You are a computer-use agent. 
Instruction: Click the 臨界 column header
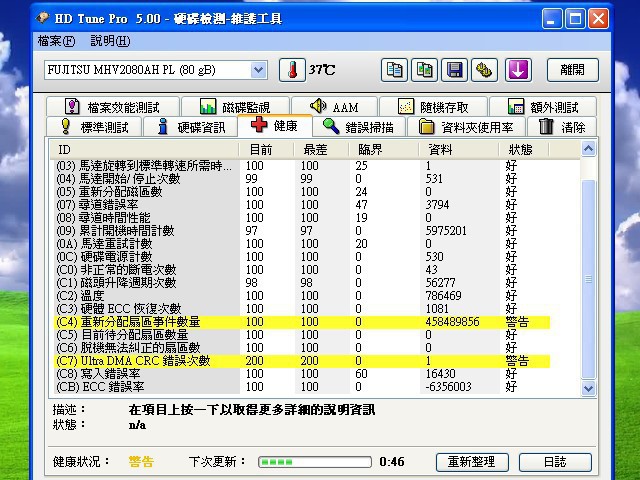click(384, 149)
